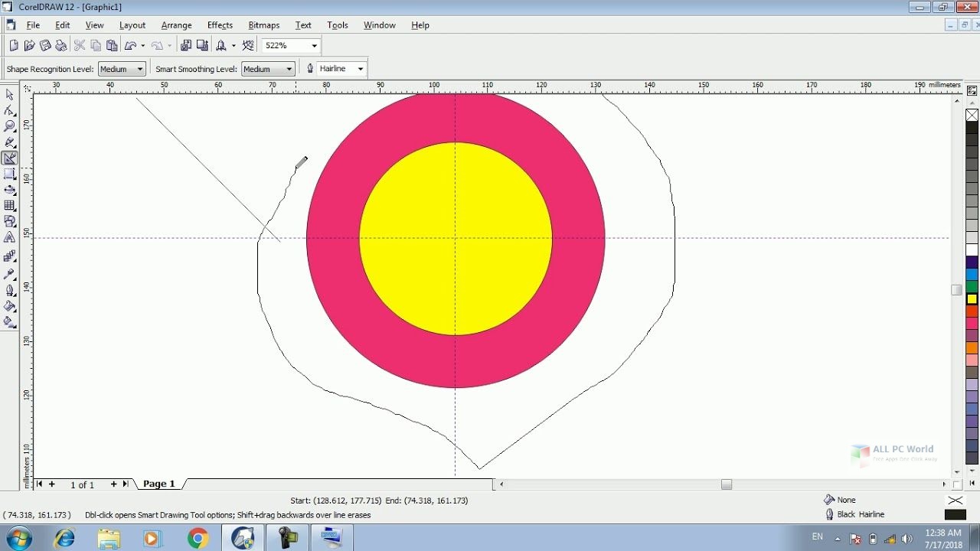The image size is (980, 551).
Task: Launch Google Chrome from the taskbar
Action: [198, 538]
